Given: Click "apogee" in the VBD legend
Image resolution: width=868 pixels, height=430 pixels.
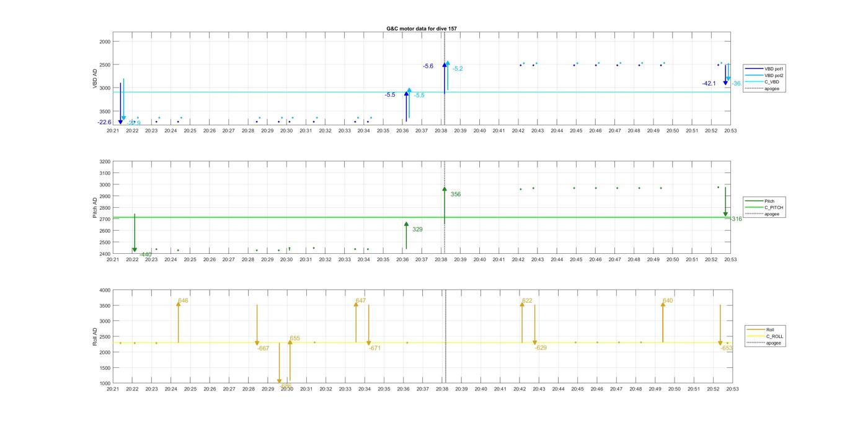Looking at the screenshot, I should pyautogui.click(x=771, y=88).
